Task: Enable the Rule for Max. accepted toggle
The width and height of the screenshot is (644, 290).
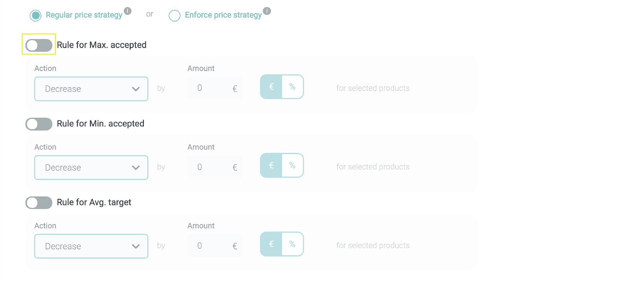Action: pyautogui.click(x=39, y=45)
